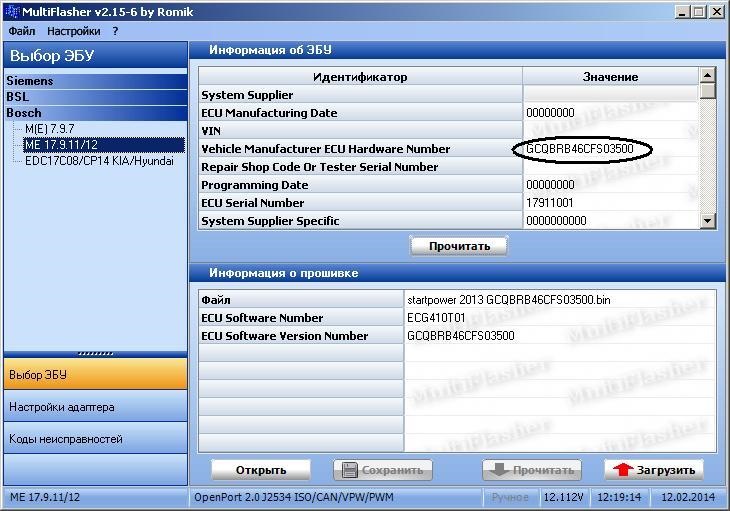Open the Настройки menu
Image resolution: width=730 pixels, height=511 pixels.
point(74,31)
